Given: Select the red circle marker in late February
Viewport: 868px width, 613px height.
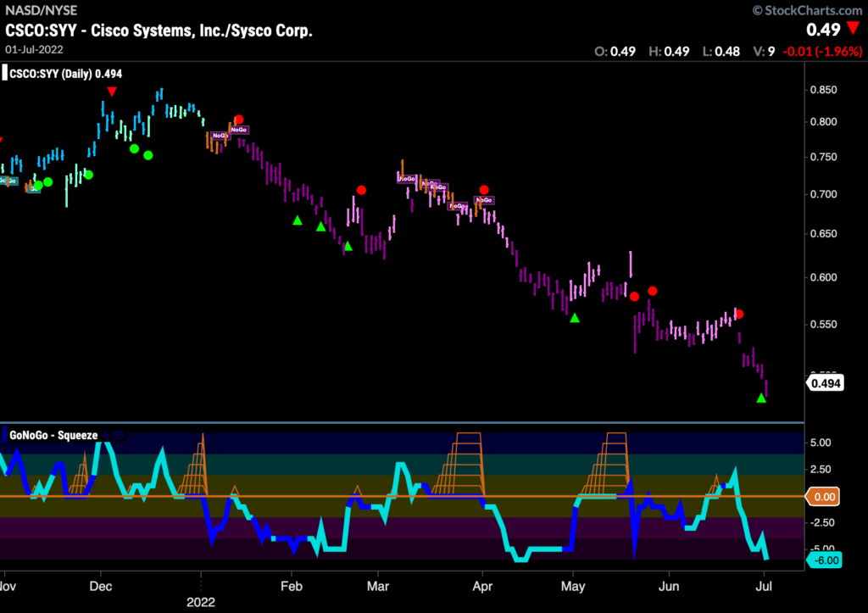Looking at the screenshot, I should pyautogui.click(x=361, y=191).
